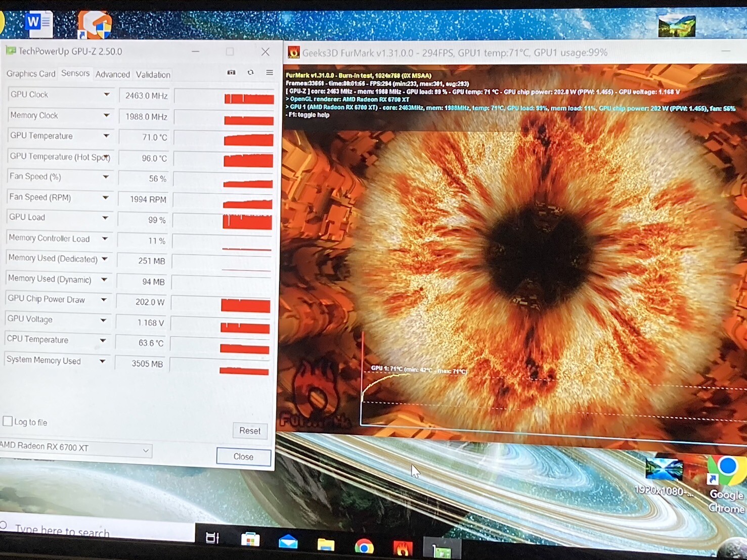Click the Close button in GPU-Z

click(x=243, y=456)
